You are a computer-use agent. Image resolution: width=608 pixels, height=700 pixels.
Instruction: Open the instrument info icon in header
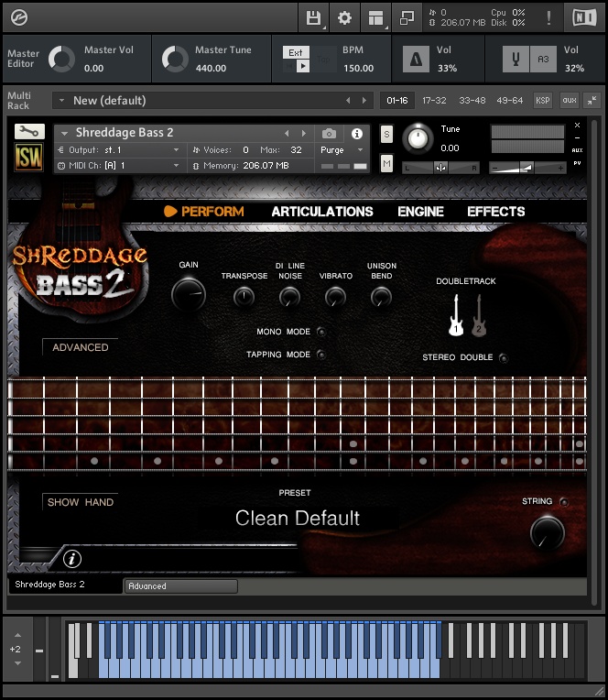pyautogui.click(x=357, y=134)
